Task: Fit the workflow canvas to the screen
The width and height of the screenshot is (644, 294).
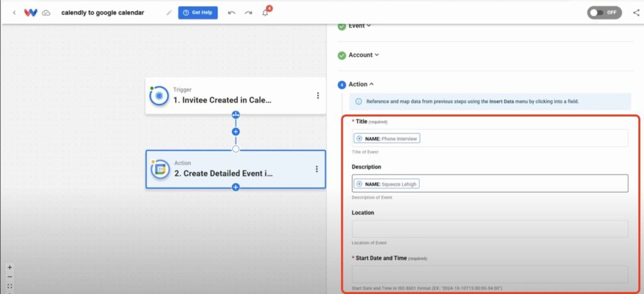Action: [x=10, y=286]
